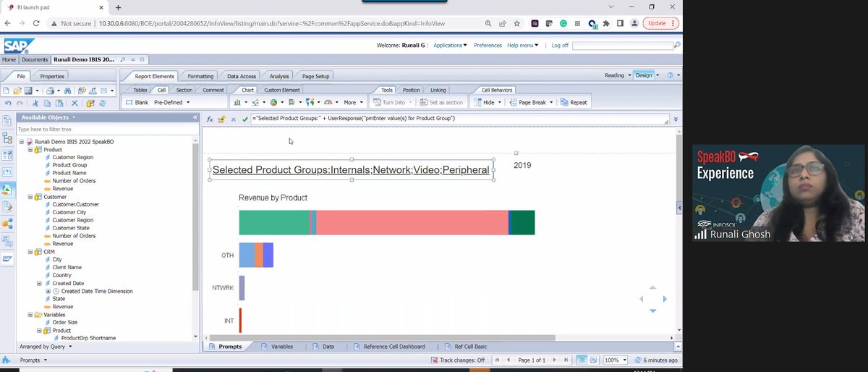Open the Applications menu

pyautogui.click(x=450, y=45)
